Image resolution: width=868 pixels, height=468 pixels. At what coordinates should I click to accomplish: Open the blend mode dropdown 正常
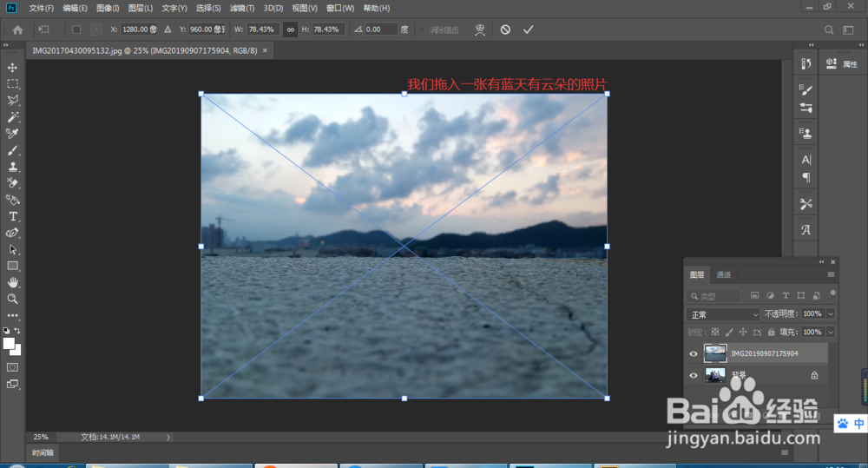(x=723, y=314)
